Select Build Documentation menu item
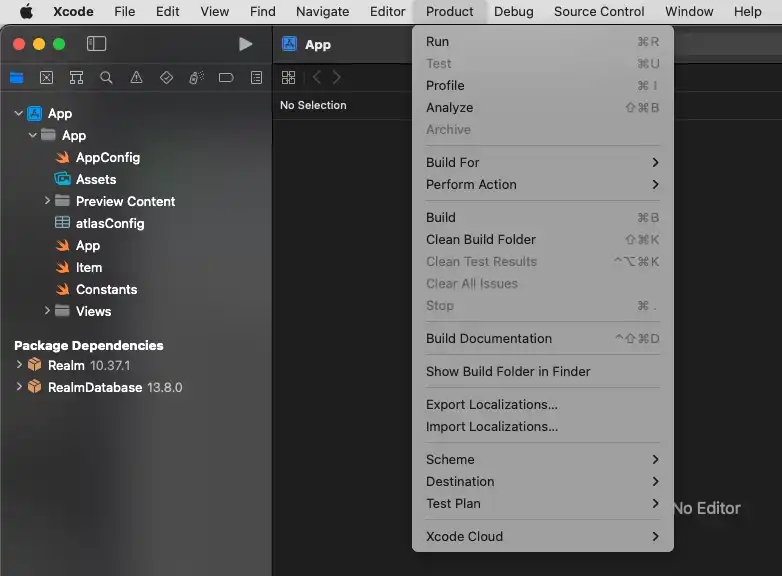Viewport: 782px width, 576px height. 489,339
